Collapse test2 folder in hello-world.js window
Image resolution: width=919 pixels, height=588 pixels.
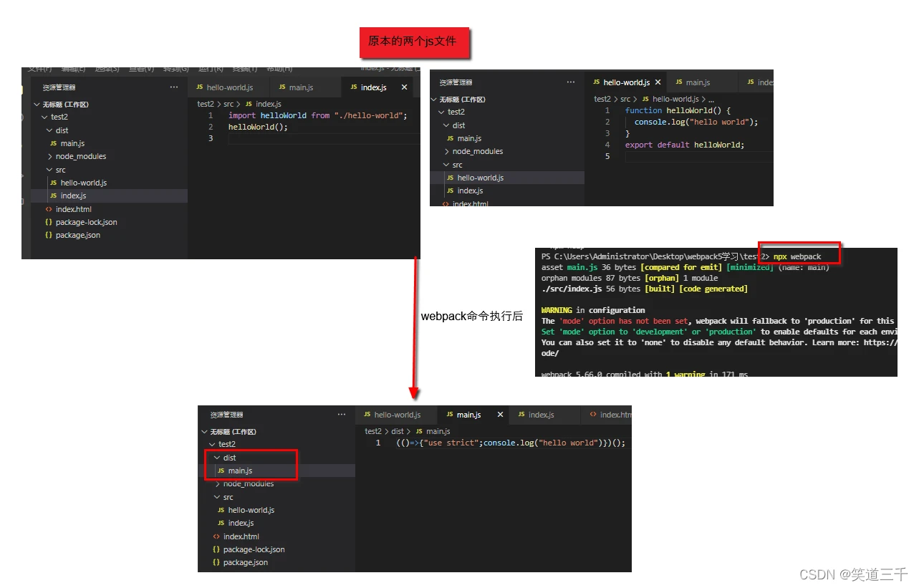click(442, 112)
